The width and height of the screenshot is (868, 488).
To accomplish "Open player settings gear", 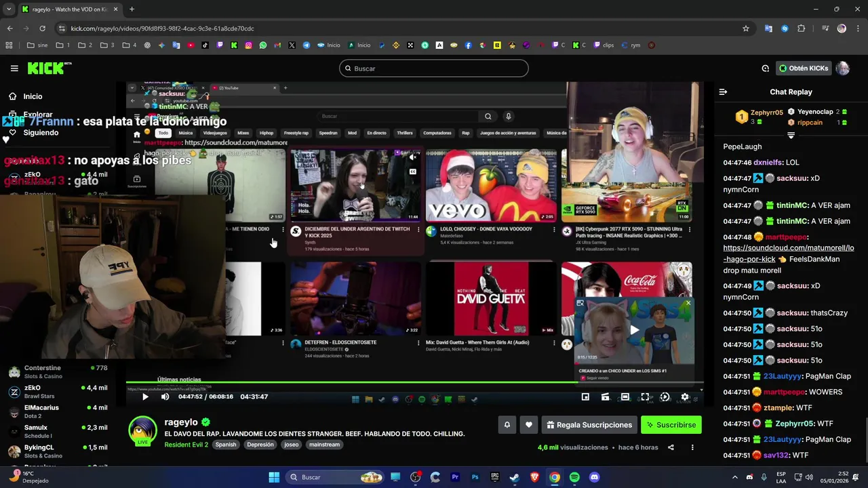I will (685, 397).
